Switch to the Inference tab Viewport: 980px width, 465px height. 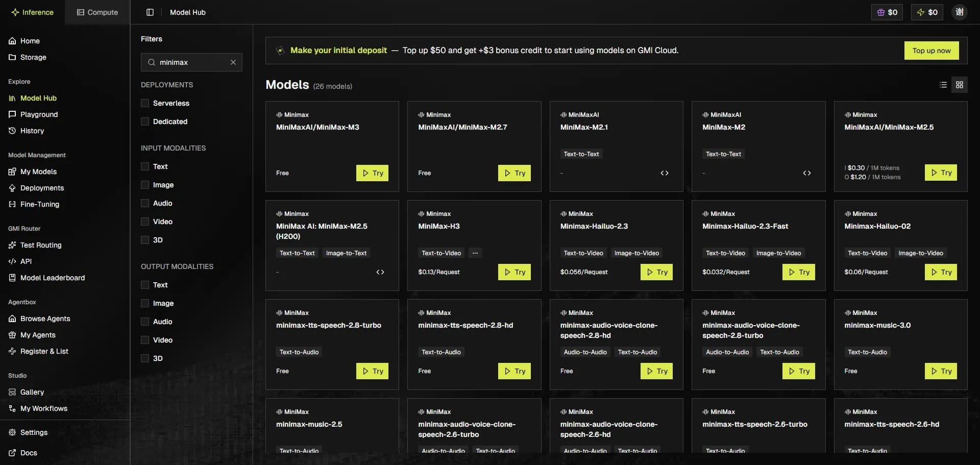click(32, 12)
